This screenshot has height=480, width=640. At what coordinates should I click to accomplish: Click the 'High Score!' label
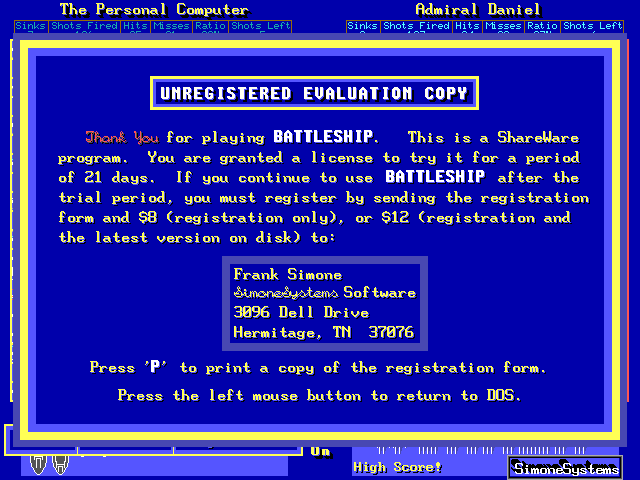[x=398, y=467]
